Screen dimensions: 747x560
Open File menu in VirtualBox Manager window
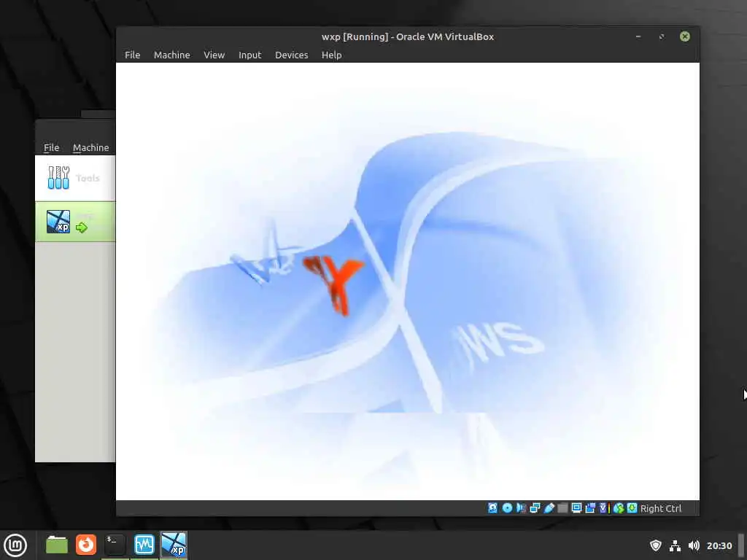[x=52, y=147]
